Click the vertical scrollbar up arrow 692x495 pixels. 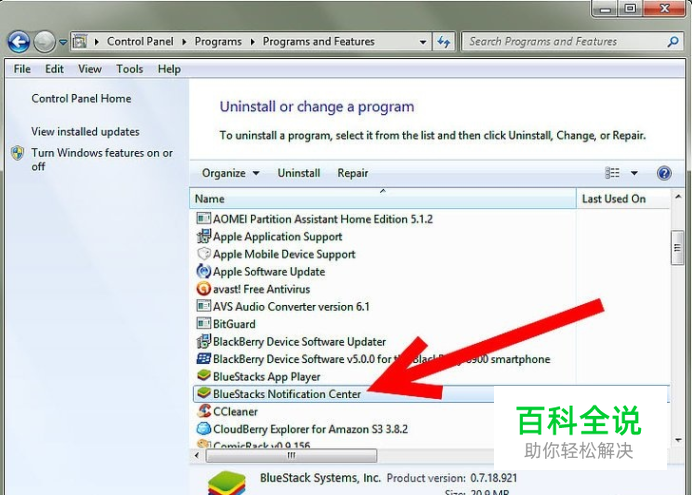click(x=678, y=197)
